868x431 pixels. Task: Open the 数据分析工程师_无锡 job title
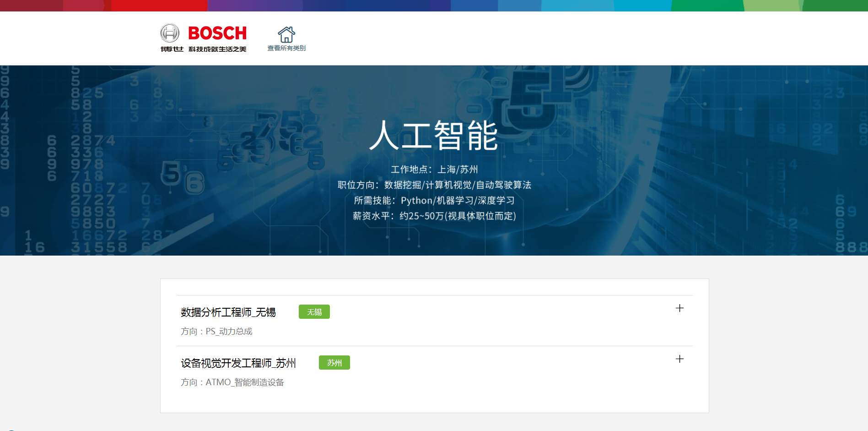tap(228, 312)
